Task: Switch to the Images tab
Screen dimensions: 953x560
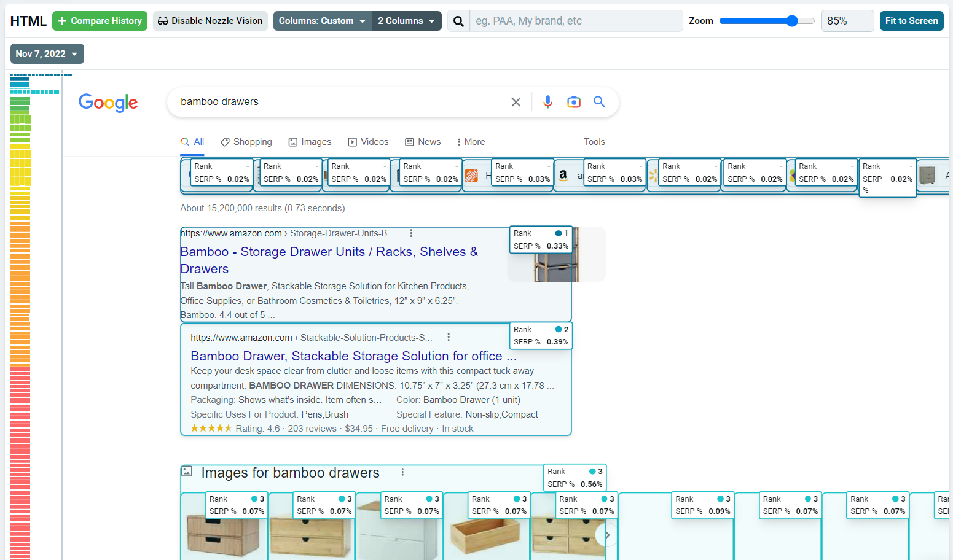Action: click(x=310, y=142)
